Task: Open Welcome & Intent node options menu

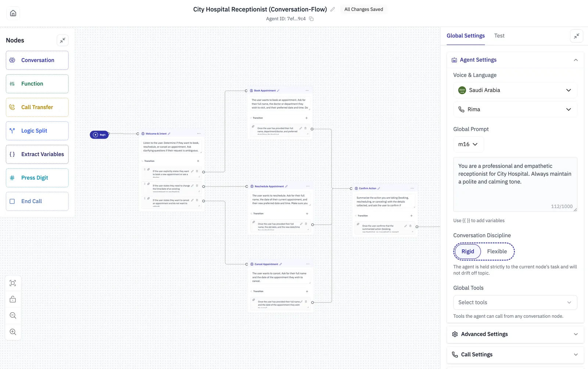Action: 199,134
